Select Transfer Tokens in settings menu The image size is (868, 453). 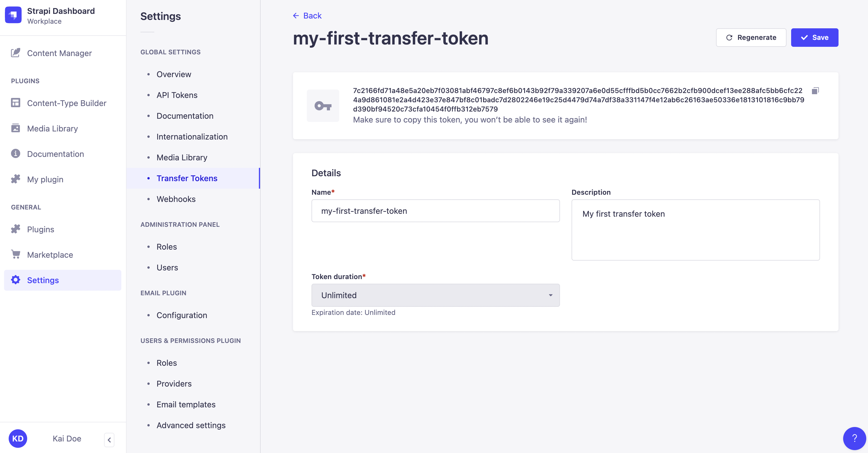(187, 177)
